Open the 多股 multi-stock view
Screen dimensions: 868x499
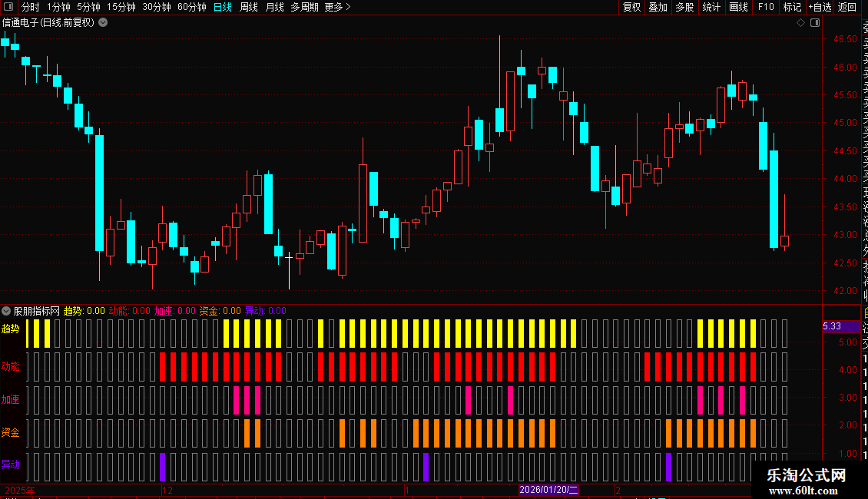point(684,7)
